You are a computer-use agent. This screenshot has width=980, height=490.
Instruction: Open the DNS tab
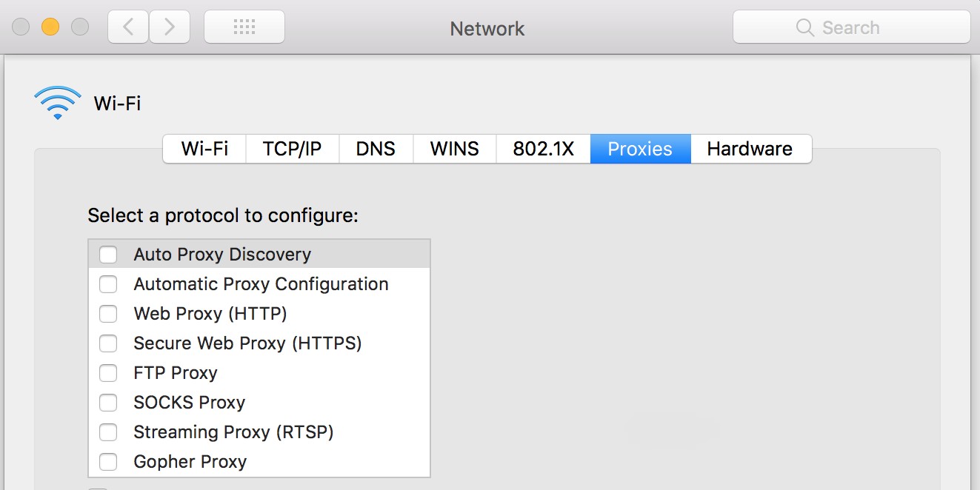tap(376, 149)
